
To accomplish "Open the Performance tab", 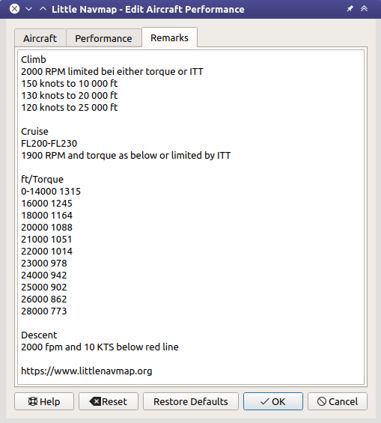I will [x=104, y=38].
